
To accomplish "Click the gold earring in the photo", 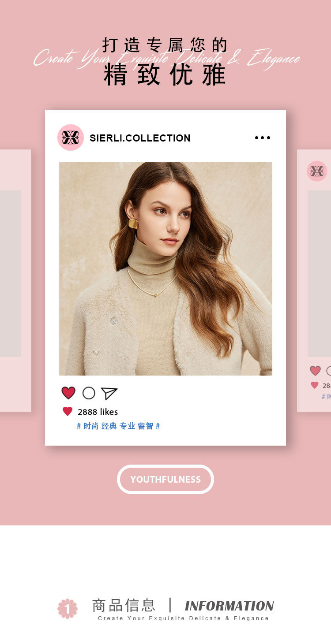I will pyautogui.click(x=133, y=223).
